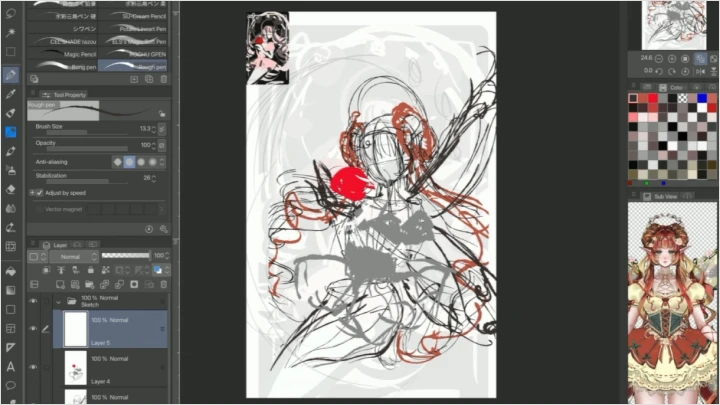
Task: Click the delete sub tool trash icon
Action: (x=163, y=79)
